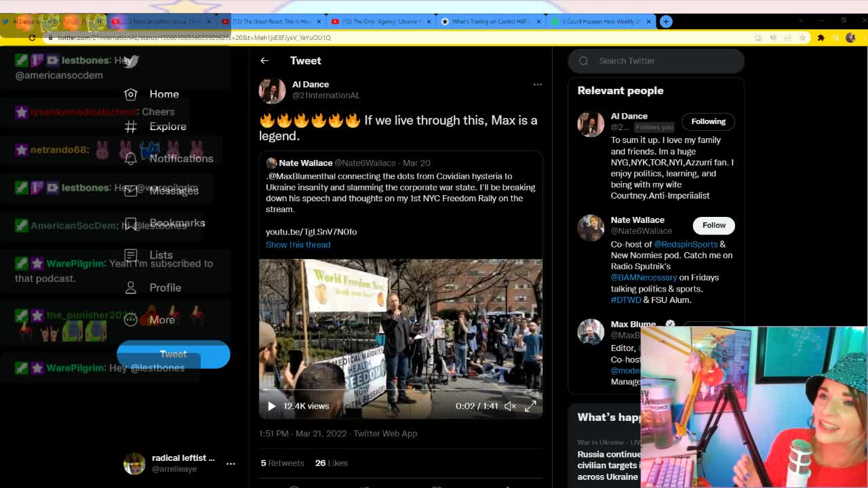Click the search magnifier icon

click(x=583, y=61)
